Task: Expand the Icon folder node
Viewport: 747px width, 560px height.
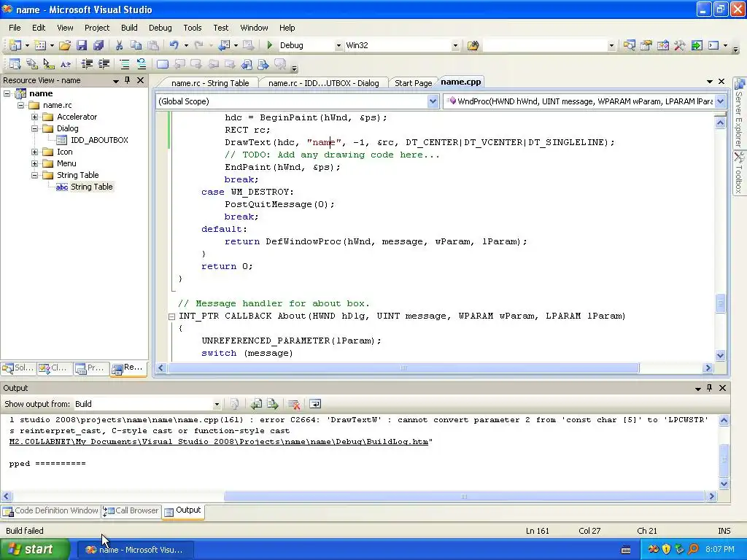Action: pos(34,152)
